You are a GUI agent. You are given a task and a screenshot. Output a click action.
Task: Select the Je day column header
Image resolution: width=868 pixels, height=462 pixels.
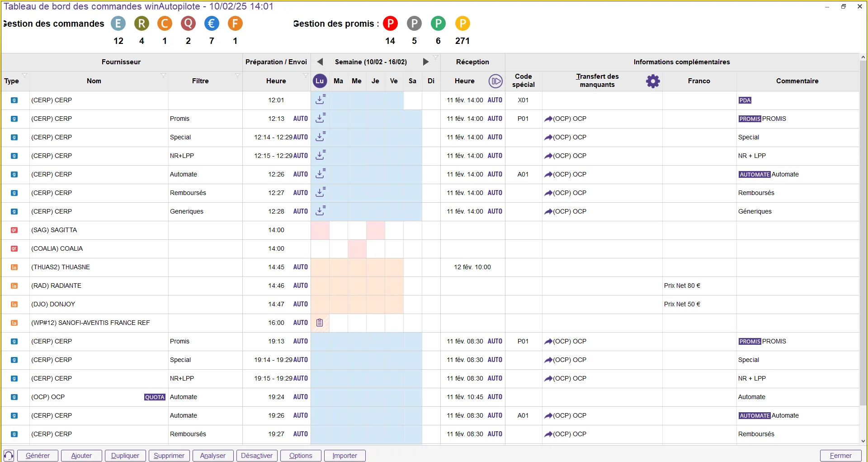click(x=375, y=81)
